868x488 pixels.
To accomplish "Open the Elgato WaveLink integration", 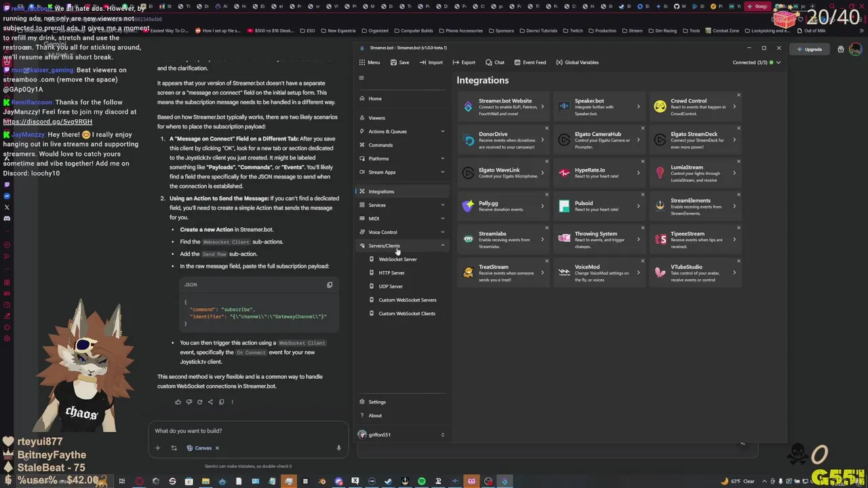I will pos(504,173).
